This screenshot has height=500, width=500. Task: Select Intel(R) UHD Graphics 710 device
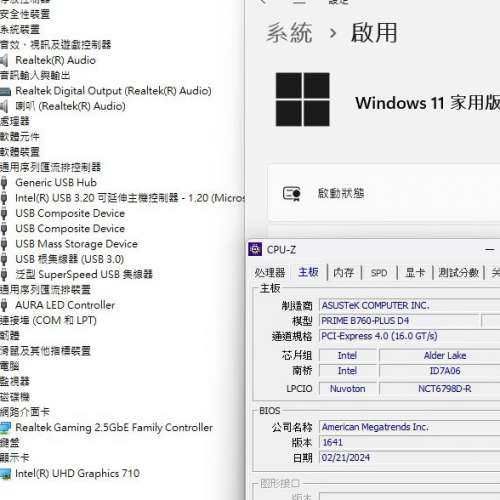77,474
